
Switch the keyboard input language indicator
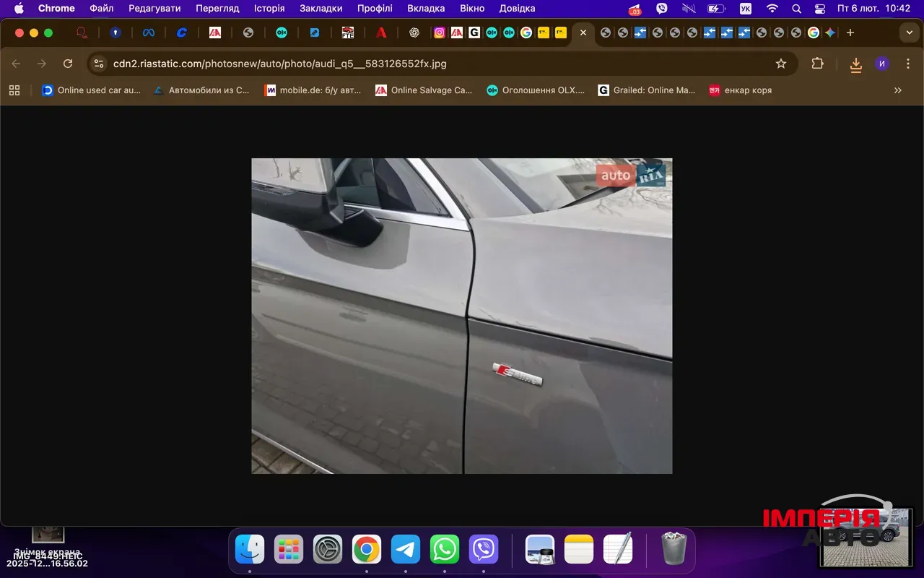tap(745, 9)
